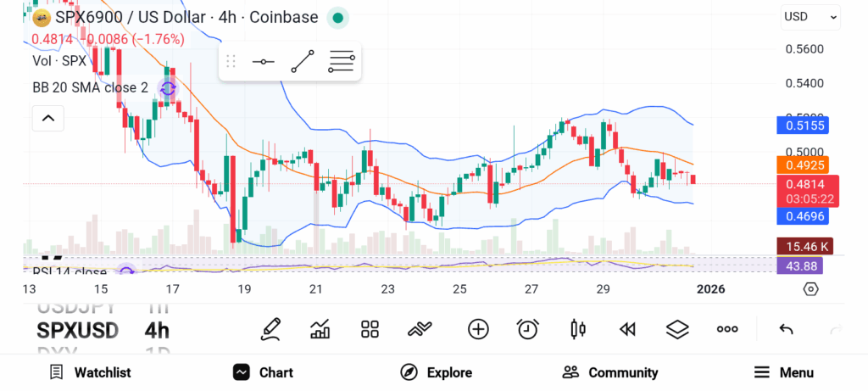Open the Menu button
The height and width of the screenshot is (391, 868).
click(x=784, y=372)
